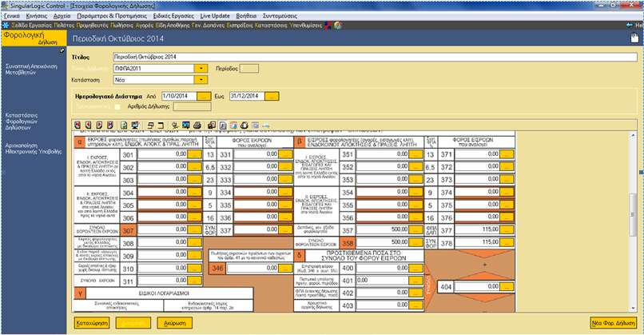
Task: Go to previous record in form toolbar
Action: coord(88,126)
